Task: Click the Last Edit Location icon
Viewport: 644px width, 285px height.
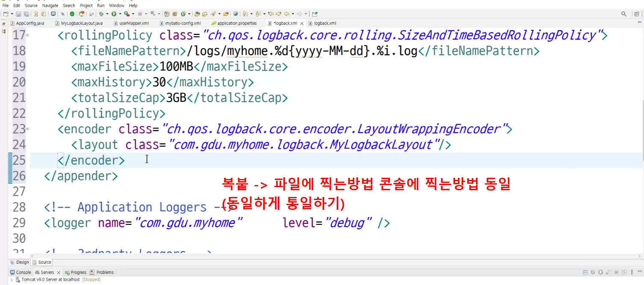Action: coord(271,14)
